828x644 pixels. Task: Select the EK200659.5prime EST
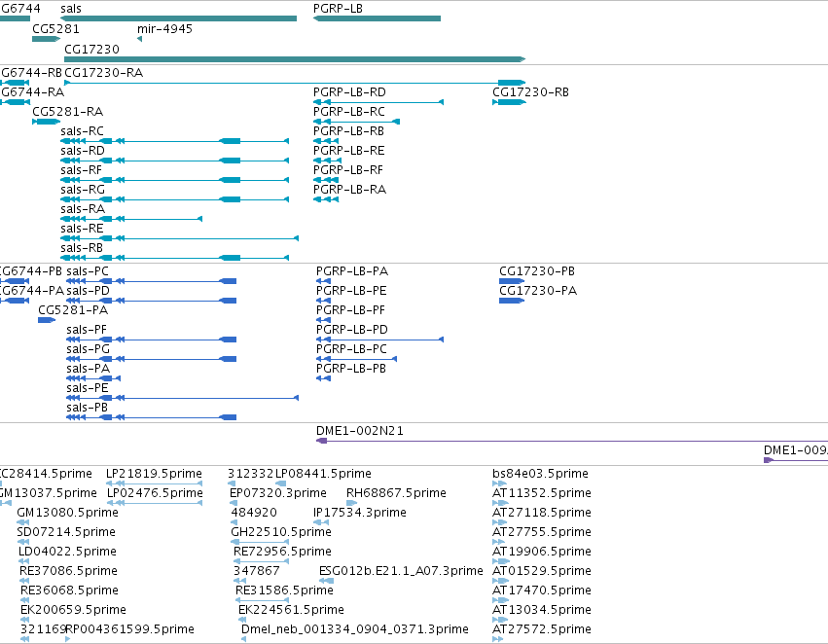tap(25, 621)
